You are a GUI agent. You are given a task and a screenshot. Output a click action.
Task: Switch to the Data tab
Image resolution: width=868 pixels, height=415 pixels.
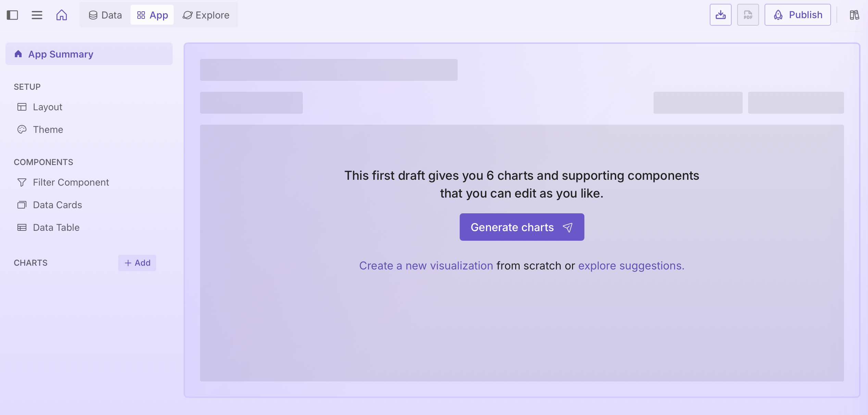(105, 15)
